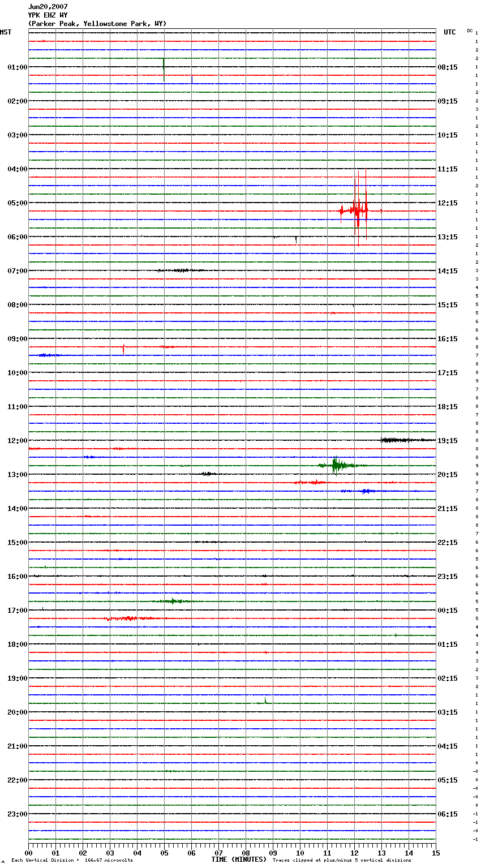The width and height of the screenshot is (481, 868).
Task: Click the black wave train at the end of the 12:00 trace
Action: pos(407,440)
